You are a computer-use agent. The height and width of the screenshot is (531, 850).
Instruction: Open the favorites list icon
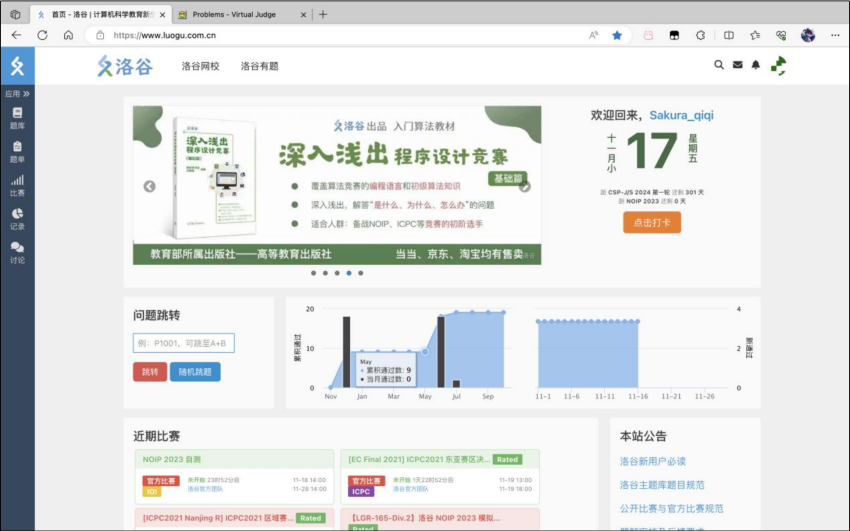[755, 35]
